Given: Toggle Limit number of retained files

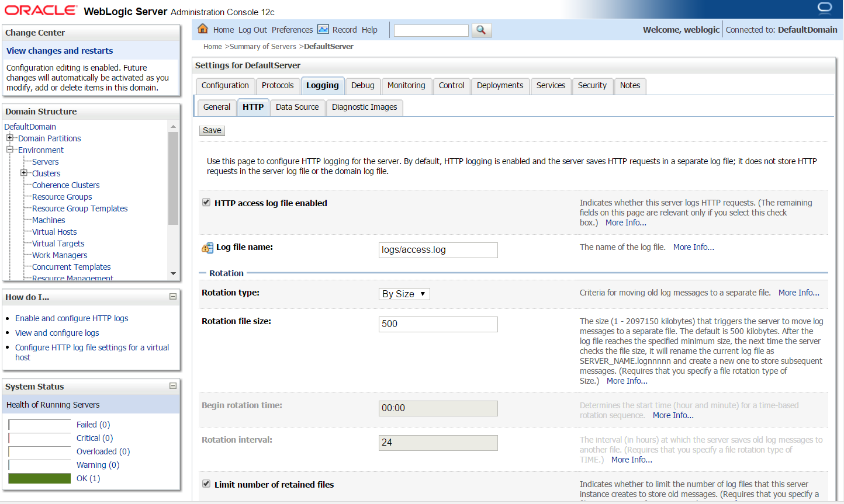Looking at the screenshot, I should 206,484.
